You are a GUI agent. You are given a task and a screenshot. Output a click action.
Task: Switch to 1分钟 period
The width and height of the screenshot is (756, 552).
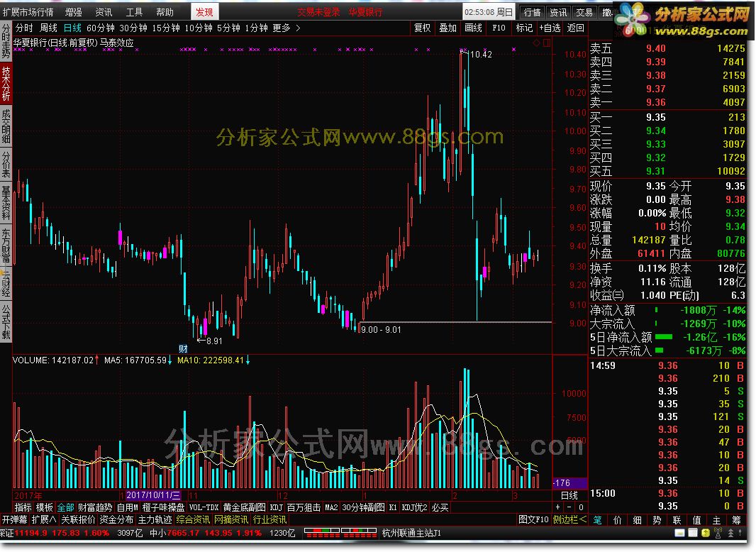pyautogui.click(x=257, y=28)
